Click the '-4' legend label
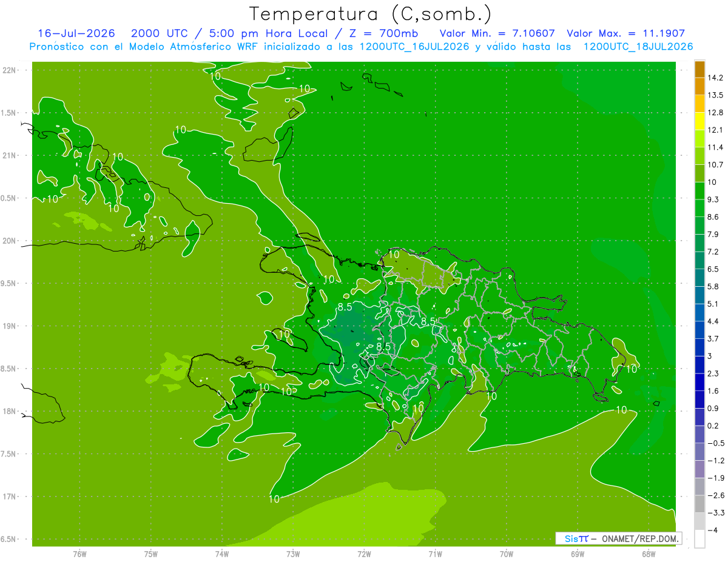Image resolution: width=728 pixels, height=562 pixels. 712,530
